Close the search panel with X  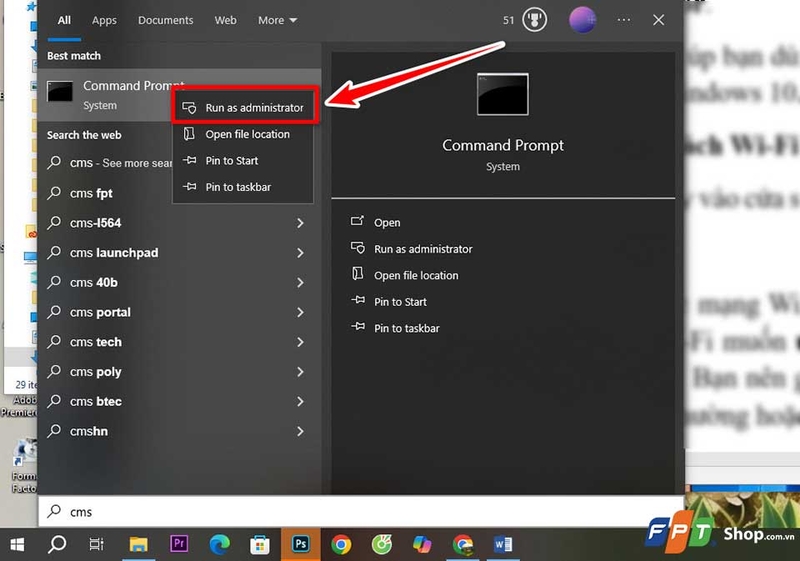click(x=659, y=20)
